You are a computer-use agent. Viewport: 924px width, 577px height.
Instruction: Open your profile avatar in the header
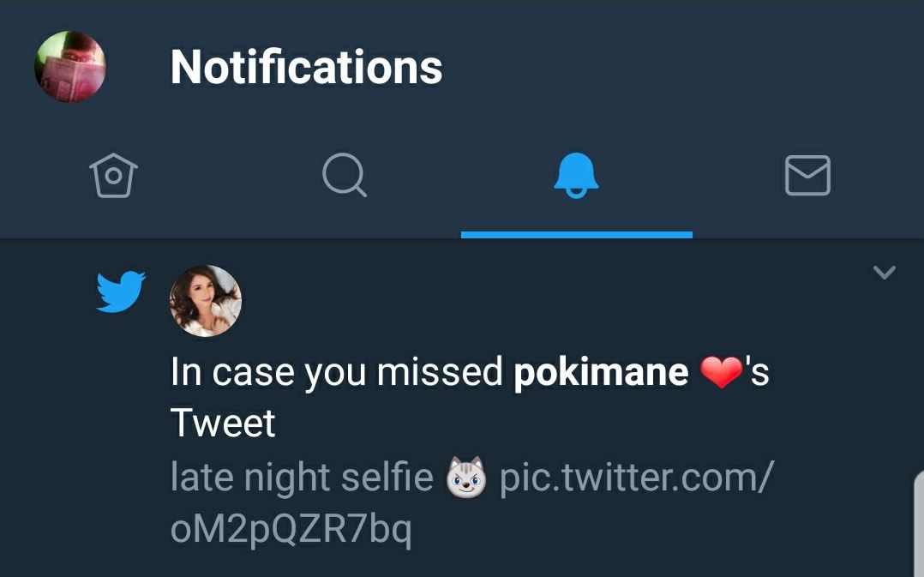coord(69,65)
